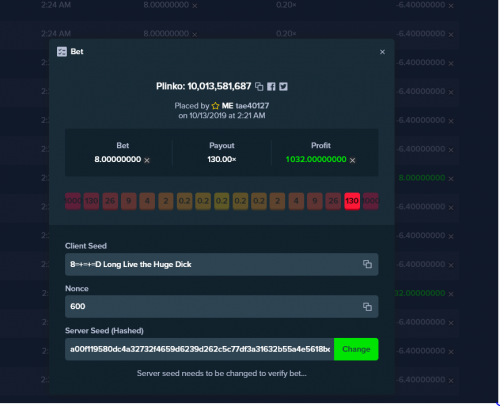Screen dimensions: 500x406
Task: Click the green Change button
Action: (356, 349)
